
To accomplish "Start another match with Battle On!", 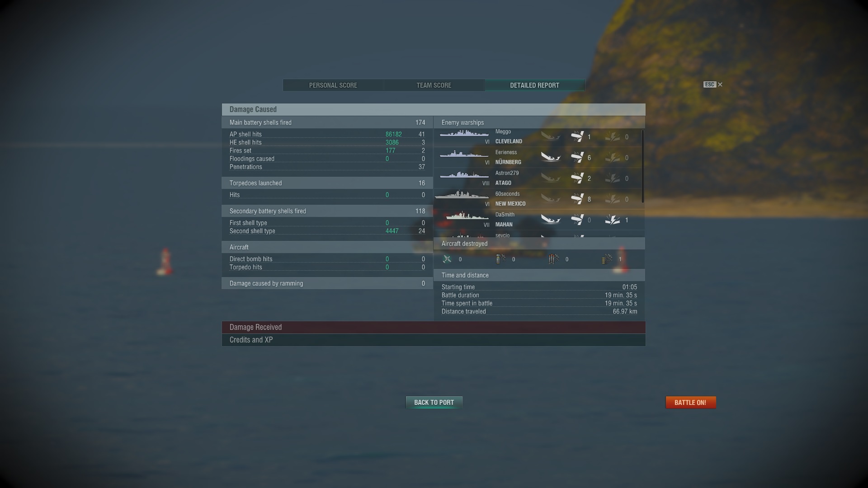I will [x=691, y=403].
